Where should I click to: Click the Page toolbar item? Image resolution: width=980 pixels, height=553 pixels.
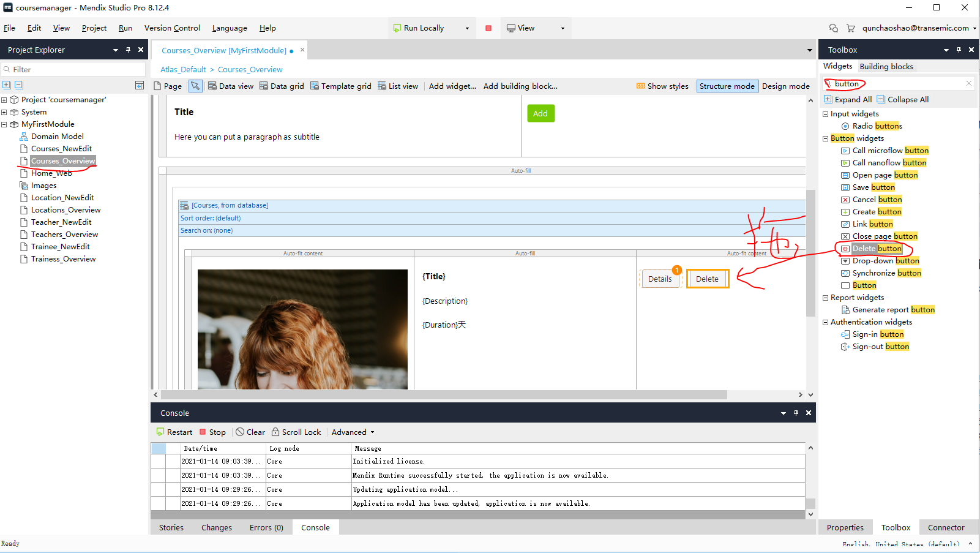pos(168,86)
